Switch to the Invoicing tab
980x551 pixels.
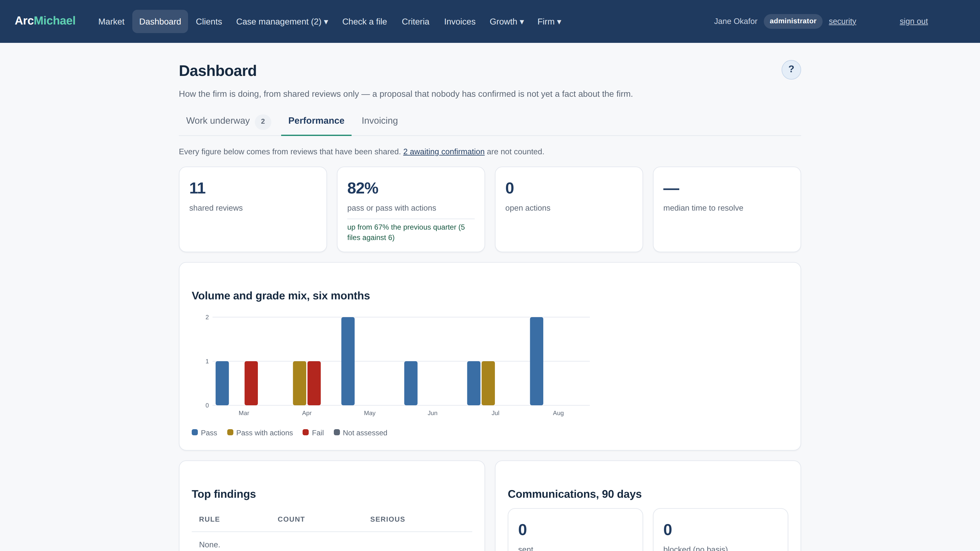click(x=380, y=121)
